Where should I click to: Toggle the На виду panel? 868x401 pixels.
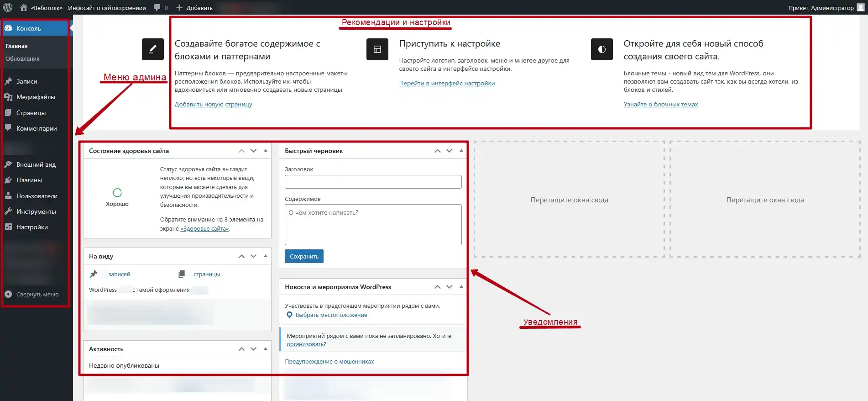coord(266,256)
